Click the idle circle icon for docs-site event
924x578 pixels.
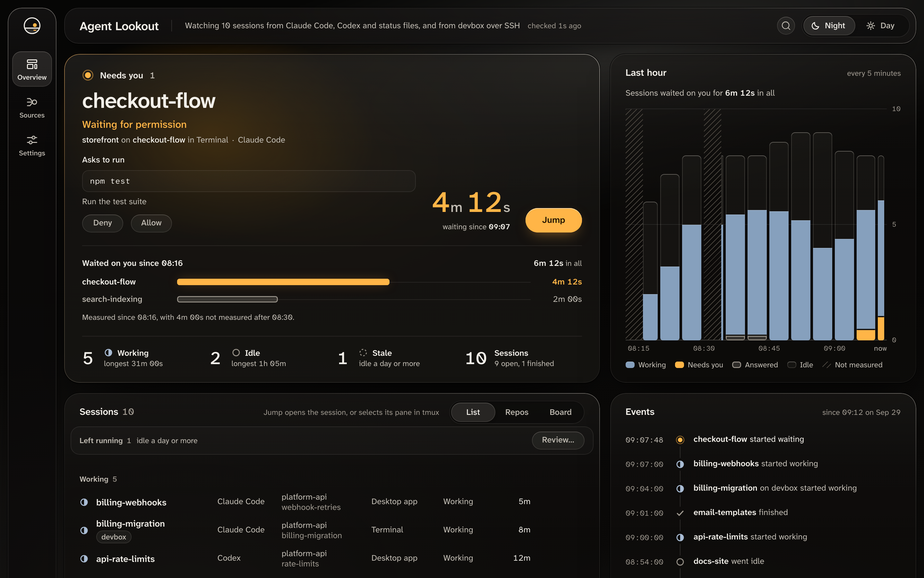680,562
